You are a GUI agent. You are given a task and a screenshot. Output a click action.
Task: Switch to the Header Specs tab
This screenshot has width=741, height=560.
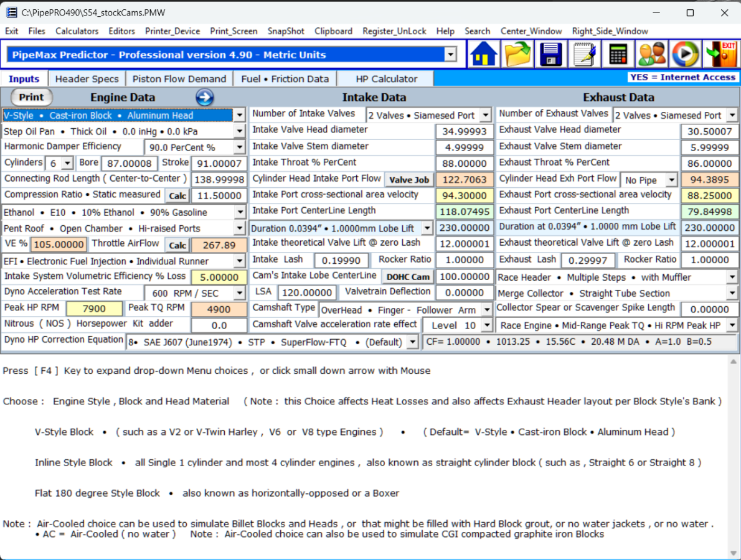(87, 79)
